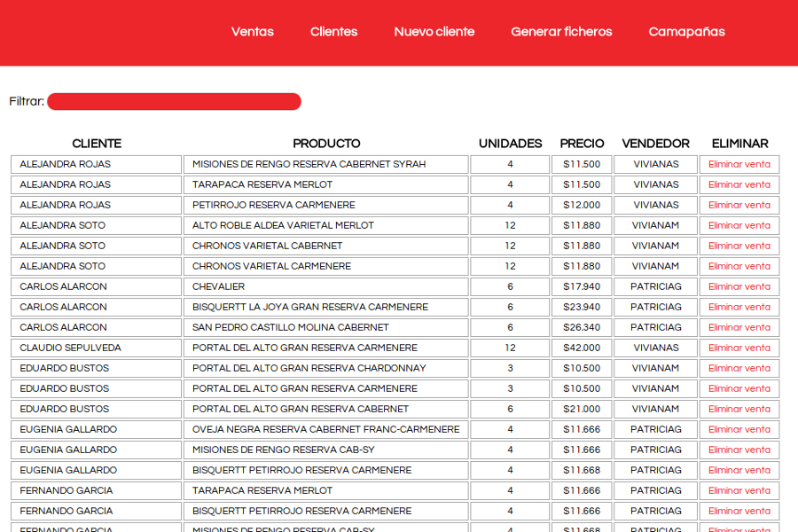Delete the San Pedro Castillo Molina sale
The height and width of the screenshot is (532, 798).
[739, 327]
